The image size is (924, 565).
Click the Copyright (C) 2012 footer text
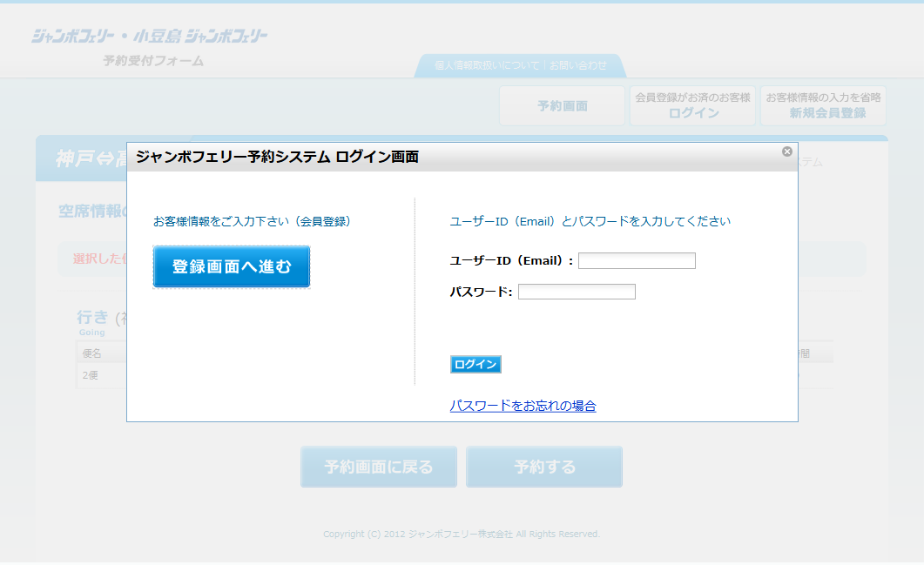click(462, 534)
